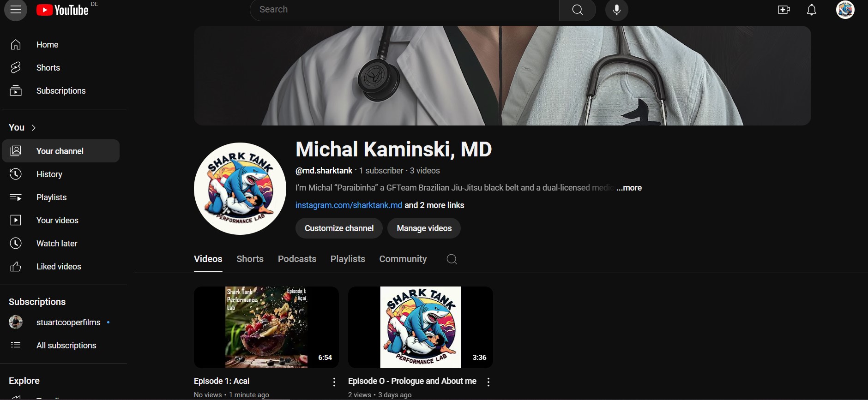Screen dimensions: 868x400
Task: Click the Your channel icon
Action: click(16, 151)
